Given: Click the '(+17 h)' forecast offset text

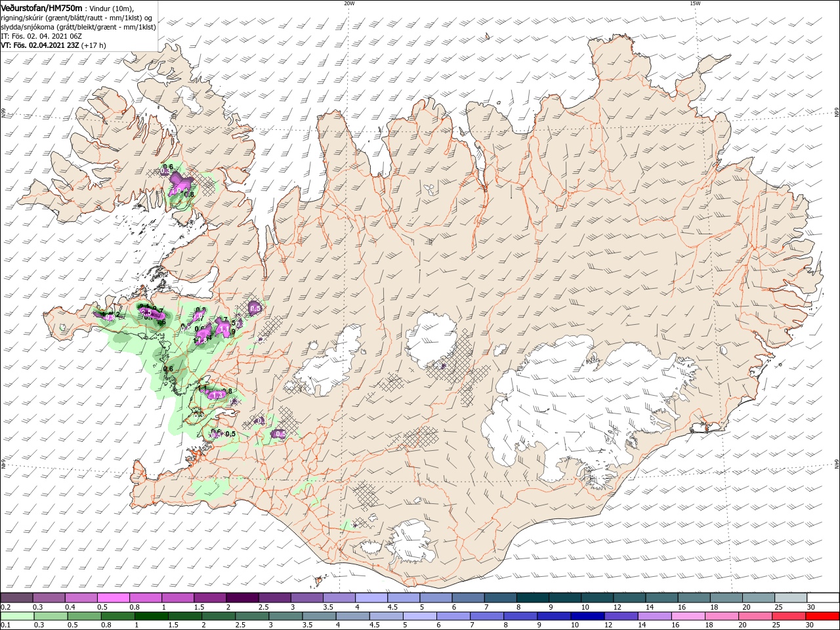Looking at the screenshot, I should point(94,46).
